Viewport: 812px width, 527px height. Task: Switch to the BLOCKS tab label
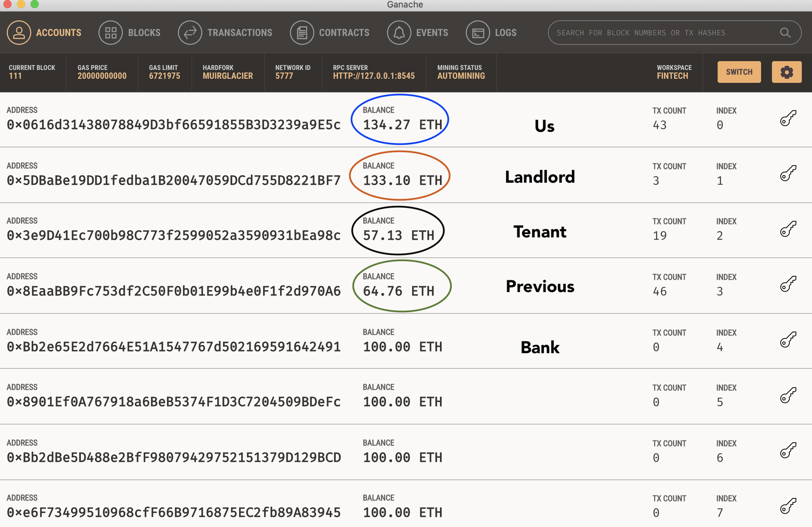click(x=144, y=33)
